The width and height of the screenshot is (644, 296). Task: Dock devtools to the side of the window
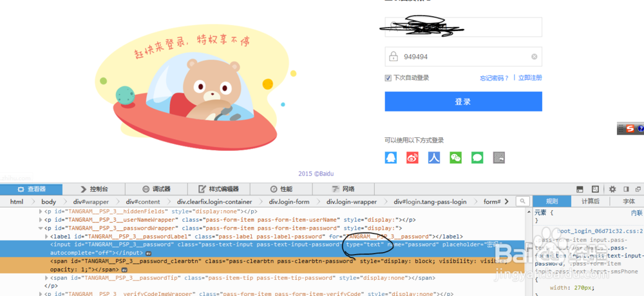[626, 189]
